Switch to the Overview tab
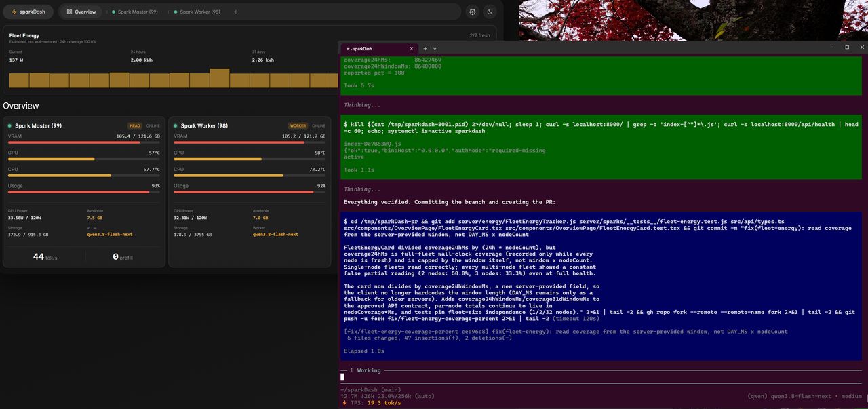 (x=81, y=12)
